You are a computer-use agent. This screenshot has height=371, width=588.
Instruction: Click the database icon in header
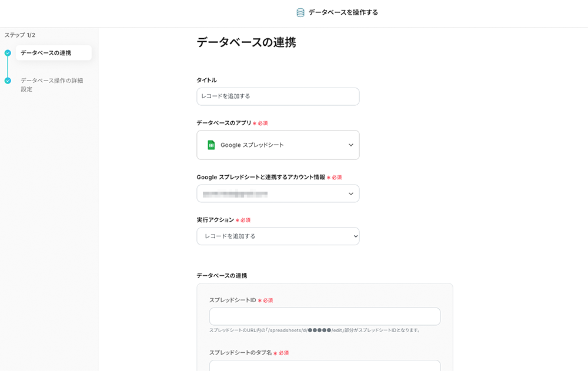click(300, 12)
